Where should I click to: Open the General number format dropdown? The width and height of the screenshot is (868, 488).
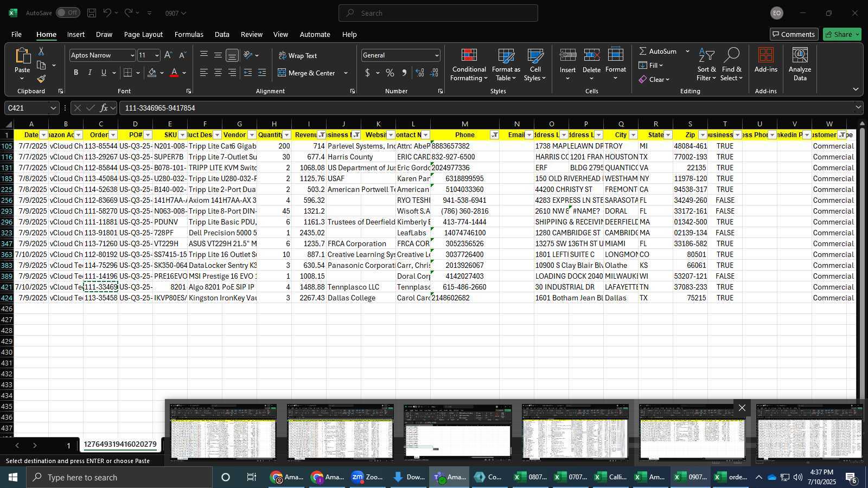[437, 55]
